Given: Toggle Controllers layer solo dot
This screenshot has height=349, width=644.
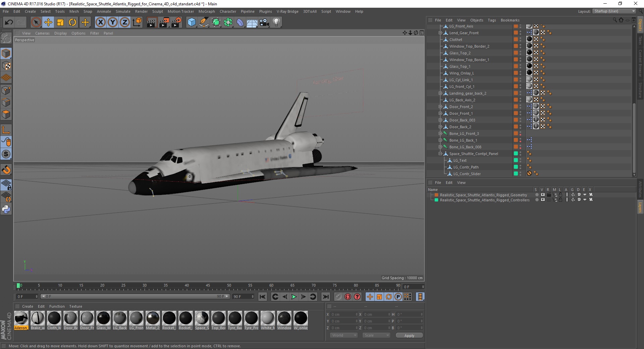Looking at the screenshot, I should (x=537, y=200).
